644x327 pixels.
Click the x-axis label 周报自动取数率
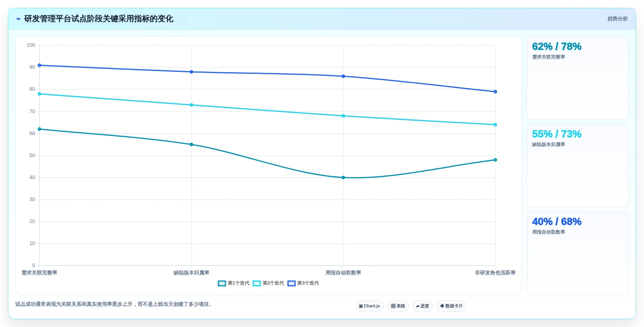[x=343, y=273]
